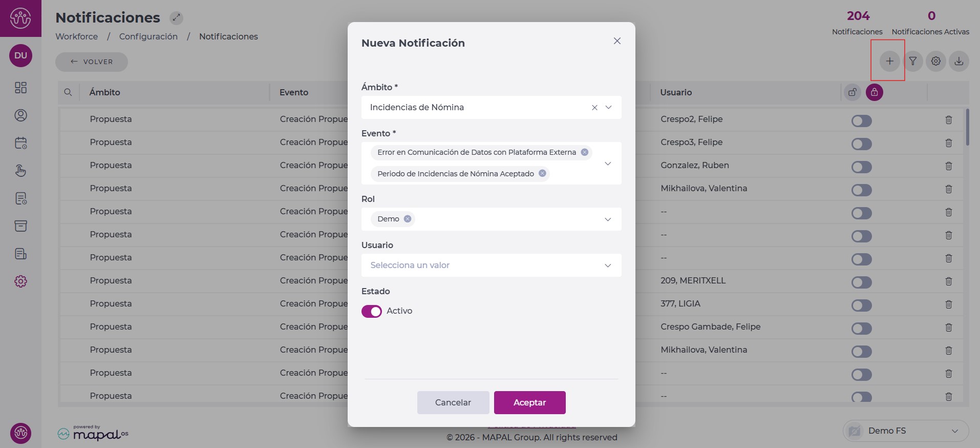Image resolution: width=980 pixels, height=448 pixels.
Task: Click the plus icon to add notification
Action: [889, 62]
